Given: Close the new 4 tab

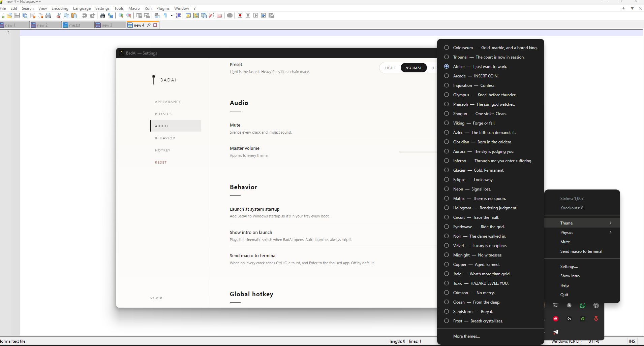Looking at the screenshot, I should point(155,25).
